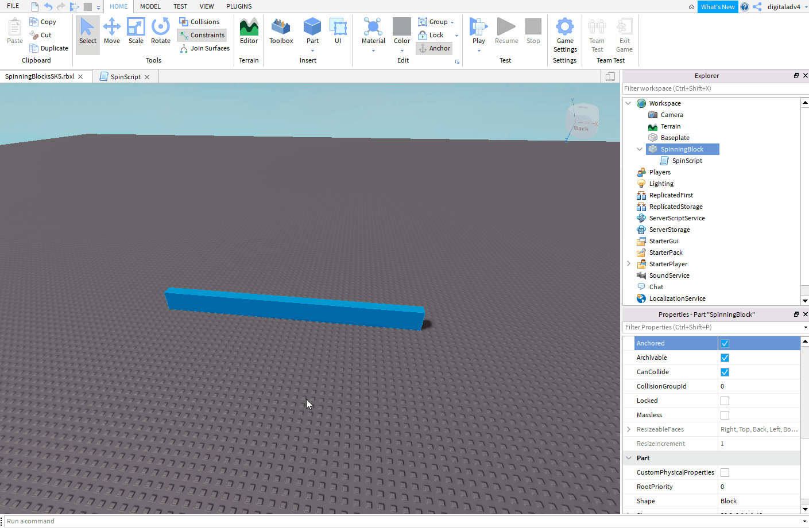This screenshot has width=809, height=532.
Task: Toggle the Archivable checkbox
Action: tap(725, 358)
